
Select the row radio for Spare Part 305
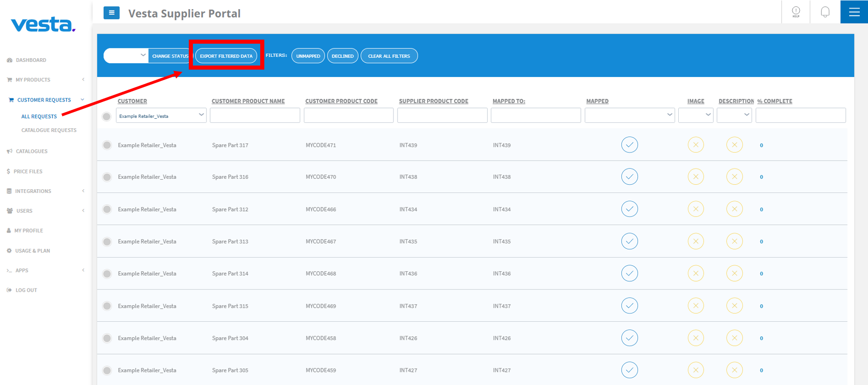[107, 370]
